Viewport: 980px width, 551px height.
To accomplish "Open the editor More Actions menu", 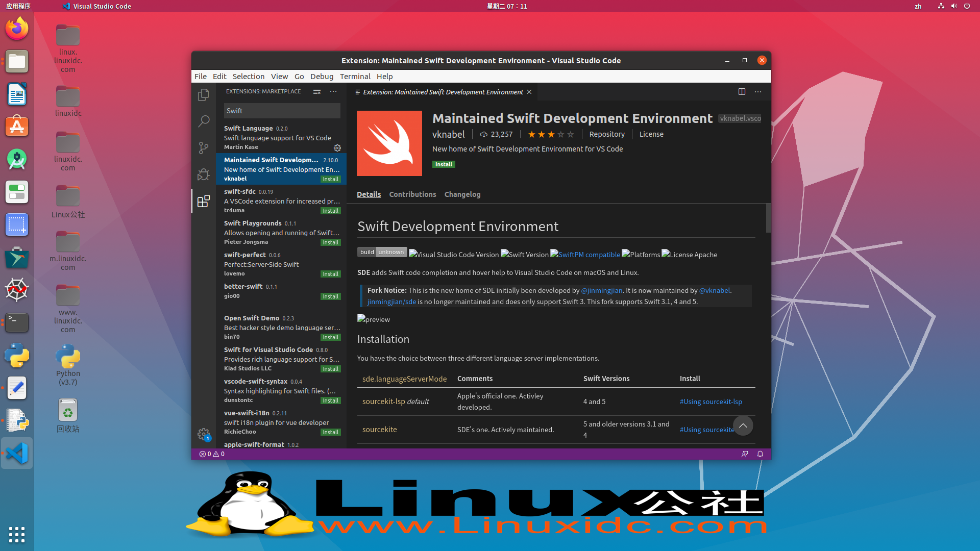I will point(758,92).
